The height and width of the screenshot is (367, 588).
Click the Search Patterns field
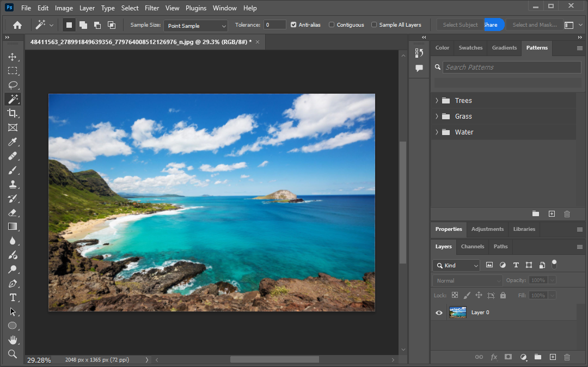[x=511, y=68]
